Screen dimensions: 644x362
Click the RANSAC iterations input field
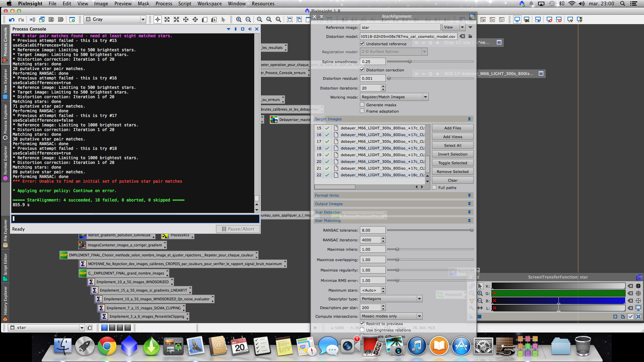pos(370,240)
